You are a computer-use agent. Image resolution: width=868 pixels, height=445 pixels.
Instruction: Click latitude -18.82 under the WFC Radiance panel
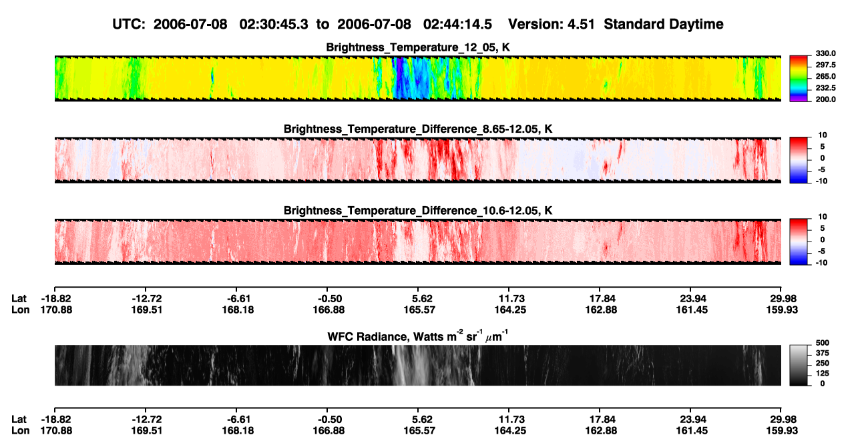(56, 420)
